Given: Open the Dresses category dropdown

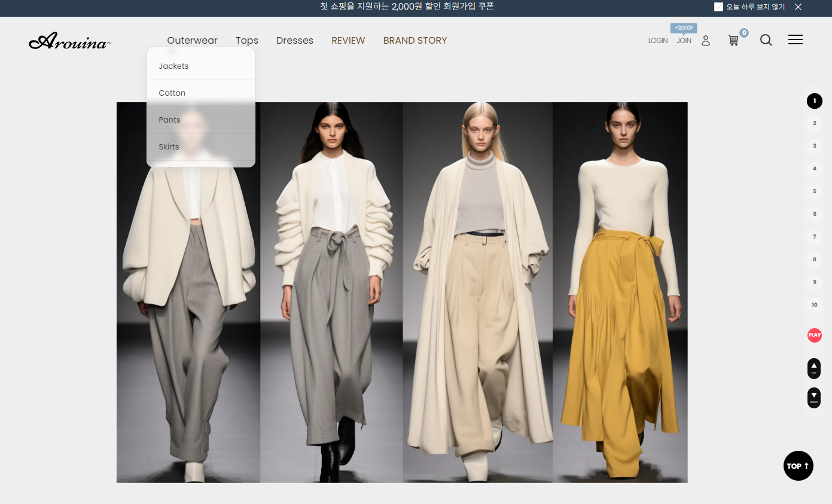Looking at the screenshot, I should [x=294, y=41].
